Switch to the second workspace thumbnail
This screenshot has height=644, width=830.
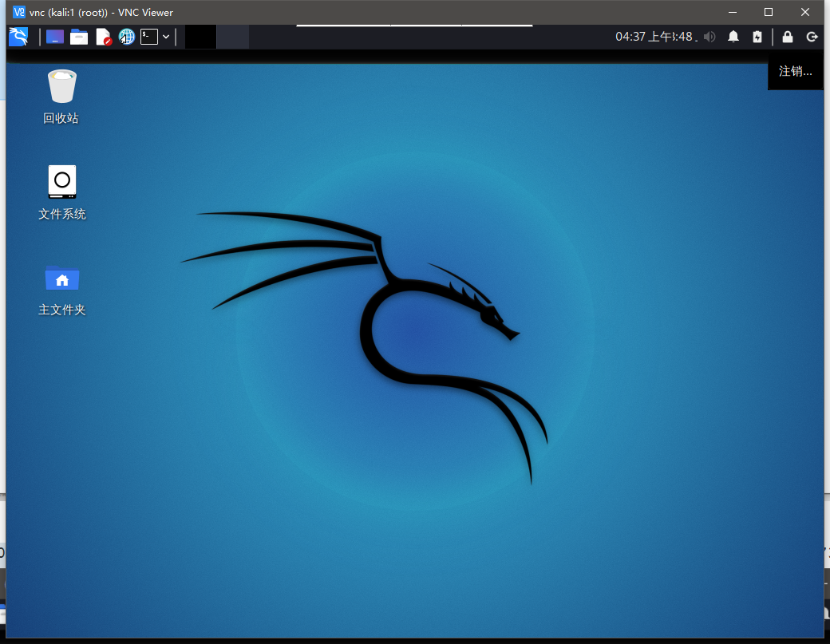tap(233, 37)
